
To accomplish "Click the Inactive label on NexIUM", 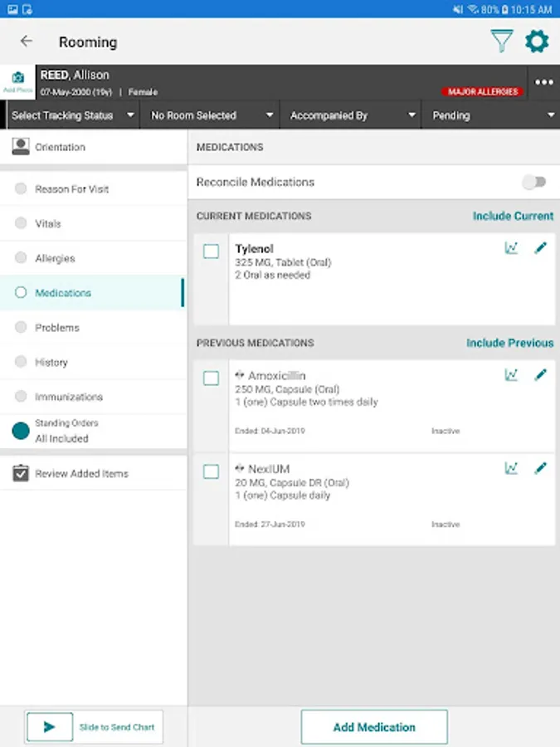I will tap(446, 524).
